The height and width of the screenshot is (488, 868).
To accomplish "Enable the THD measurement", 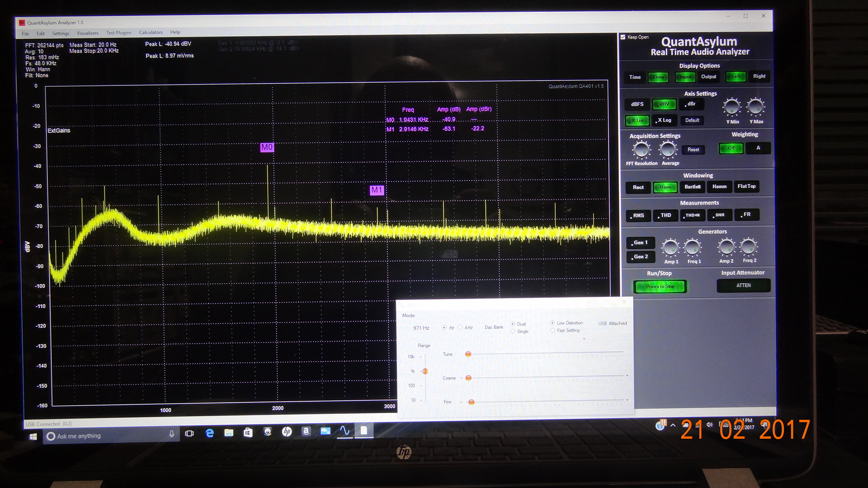I will (x=665, y=216).
